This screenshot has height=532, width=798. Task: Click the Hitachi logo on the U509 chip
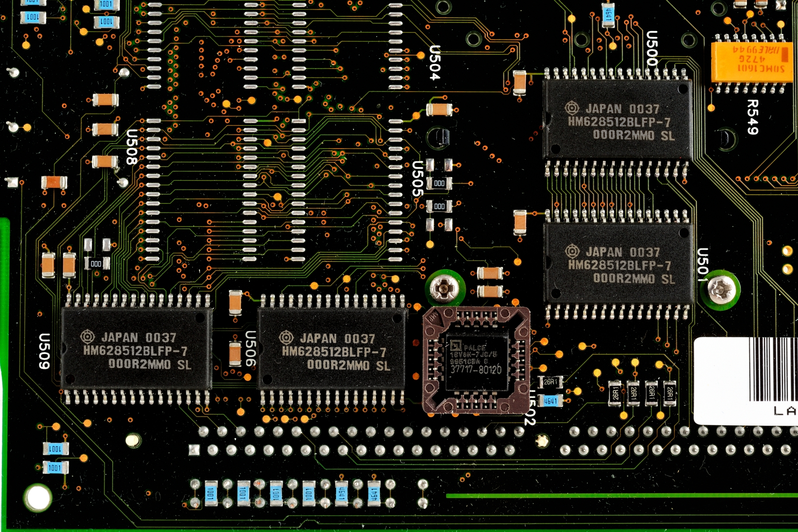[x=87, y=336]
